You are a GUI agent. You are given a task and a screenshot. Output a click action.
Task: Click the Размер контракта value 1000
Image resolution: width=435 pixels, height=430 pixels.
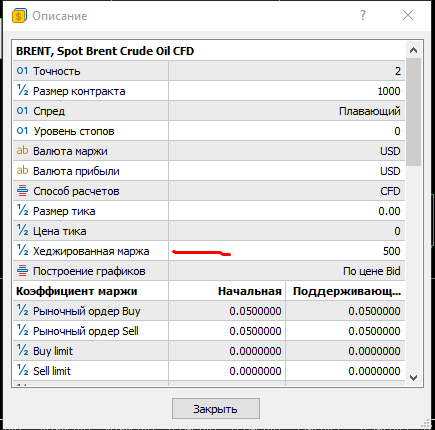point(389,91)
